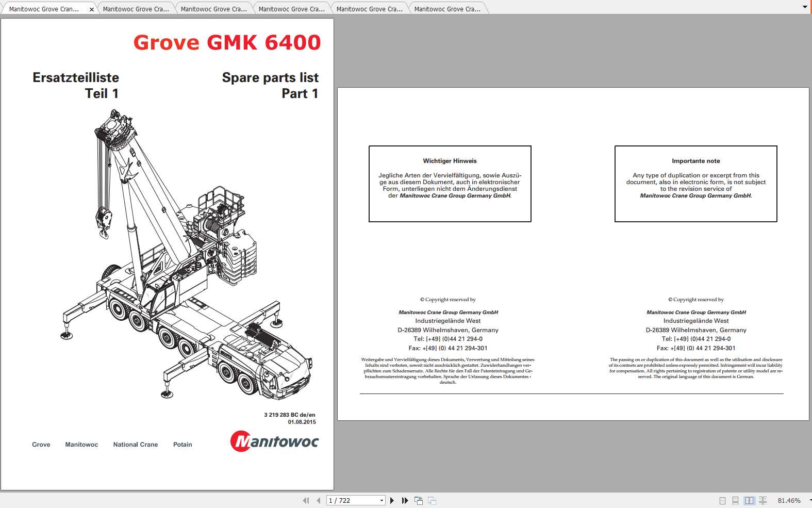The image size is (812, 508).
Task: Close the first Manitowoc Grove tab
Action: (x=92, y=9)
